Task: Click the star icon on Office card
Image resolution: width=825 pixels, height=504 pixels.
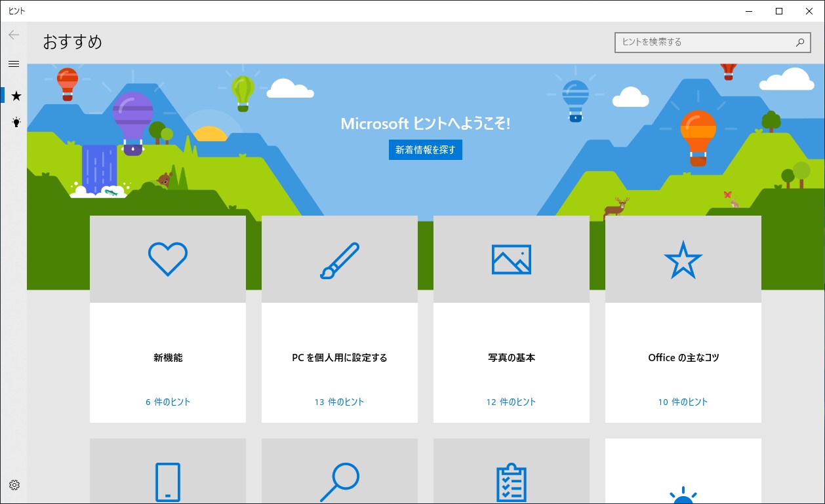Action: [x=683, y=260]
